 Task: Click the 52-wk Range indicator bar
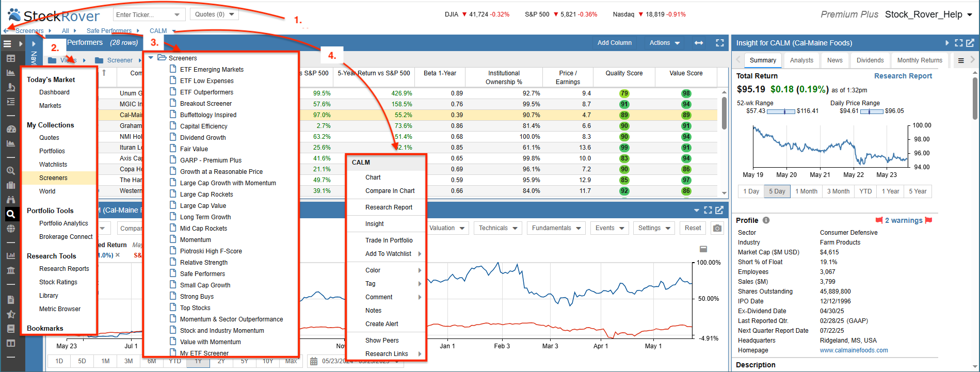[781, 111]
